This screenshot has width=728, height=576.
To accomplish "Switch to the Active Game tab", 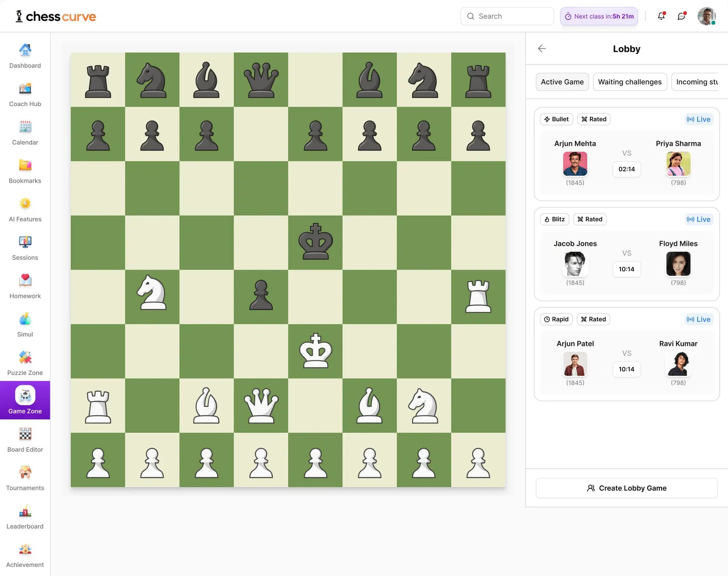I will point(562,82).
